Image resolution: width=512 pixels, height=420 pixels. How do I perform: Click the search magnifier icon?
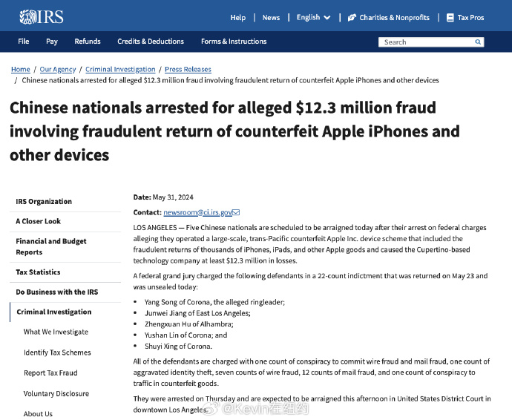[478, 42]
